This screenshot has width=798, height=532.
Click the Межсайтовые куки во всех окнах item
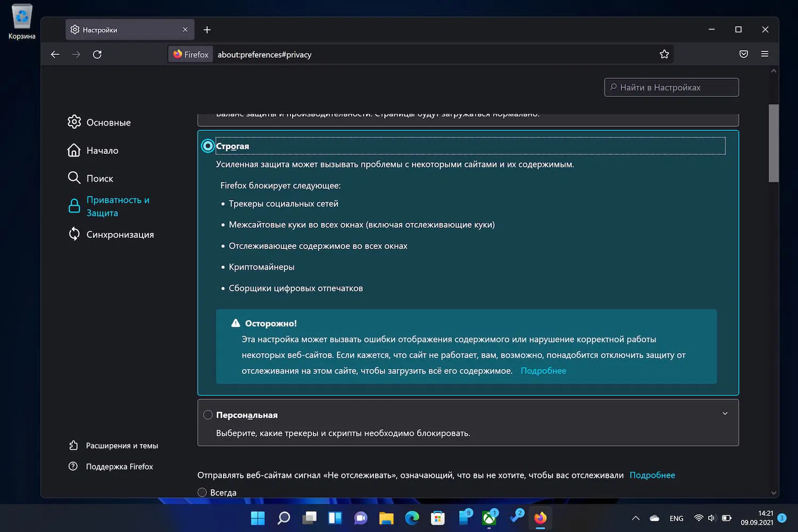coord(362,225)
